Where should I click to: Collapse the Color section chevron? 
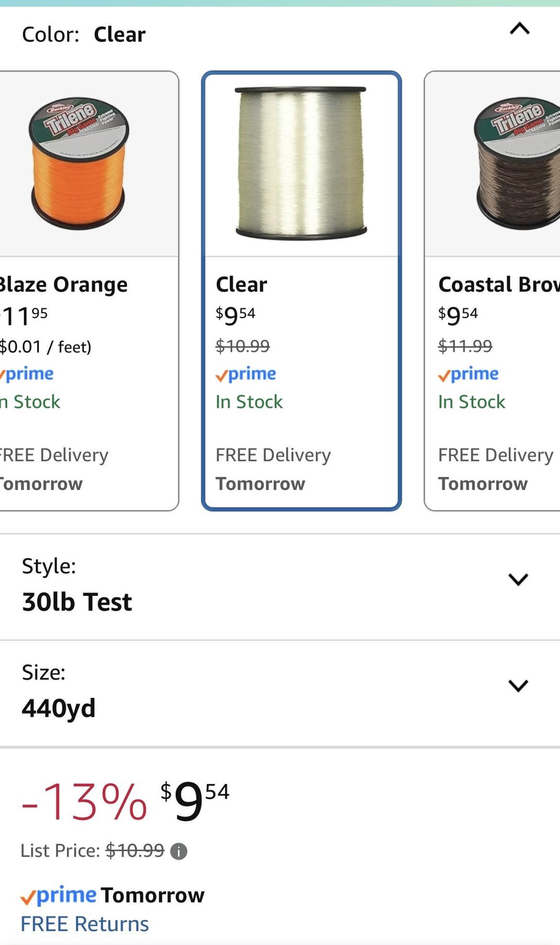pos(520,29)
